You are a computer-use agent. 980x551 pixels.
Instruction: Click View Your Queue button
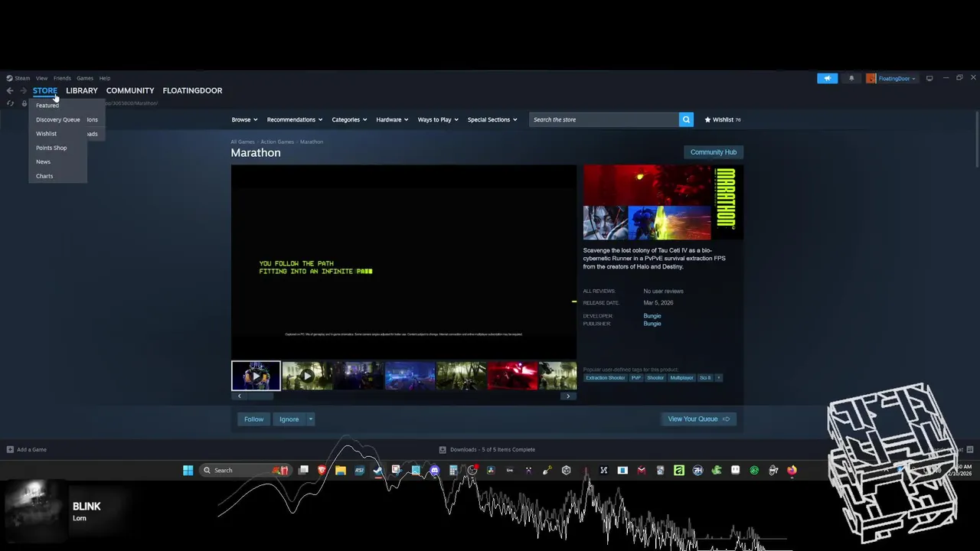(698, 419)
